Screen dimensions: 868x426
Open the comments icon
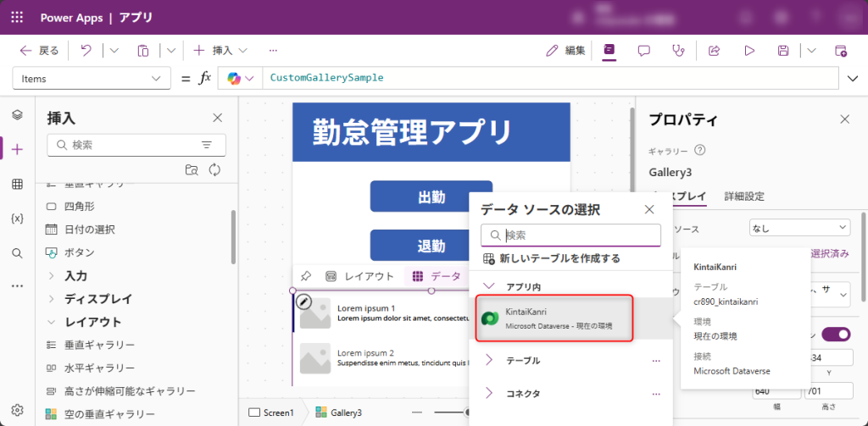click(x=643, y=51)
